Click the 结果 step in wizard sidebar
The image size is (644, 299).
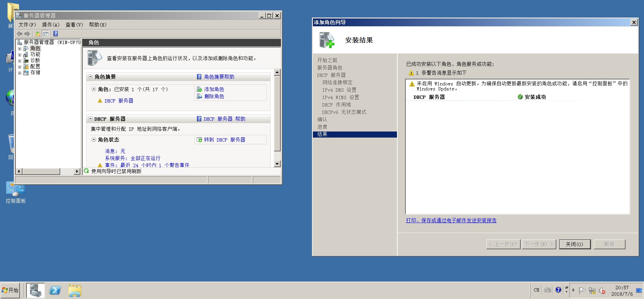coord(355,134)
